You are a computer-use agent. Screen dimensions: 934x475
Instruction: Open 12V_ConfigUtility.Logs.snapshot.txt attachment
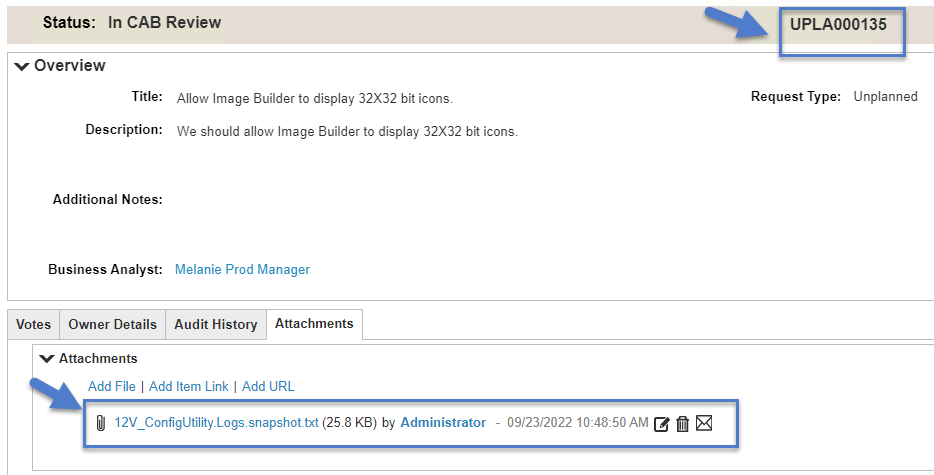[216, 423]
